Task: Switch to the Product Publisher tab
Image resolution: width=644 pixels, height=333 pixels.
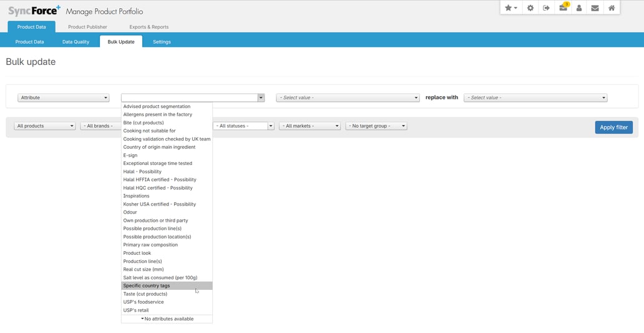Action: [x=87, y=27]
